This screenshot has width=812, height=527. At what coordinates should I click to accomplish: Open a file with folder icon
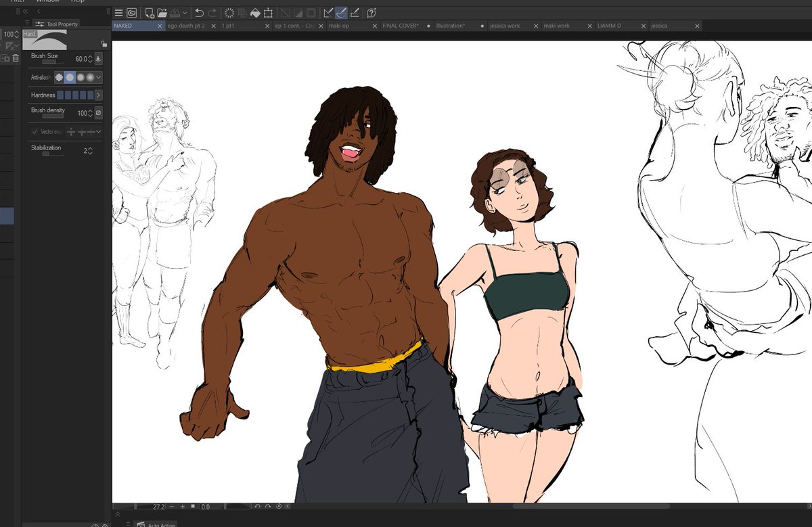point(162,13)
